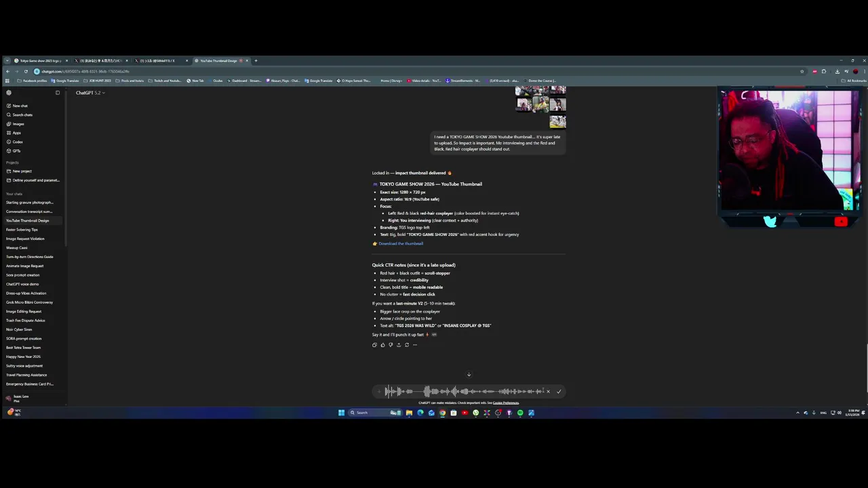Image resolution: width=868 pixels, height=488 pixels.
Task: Cancel voice recording with X
Action: (x=548, y=391)
